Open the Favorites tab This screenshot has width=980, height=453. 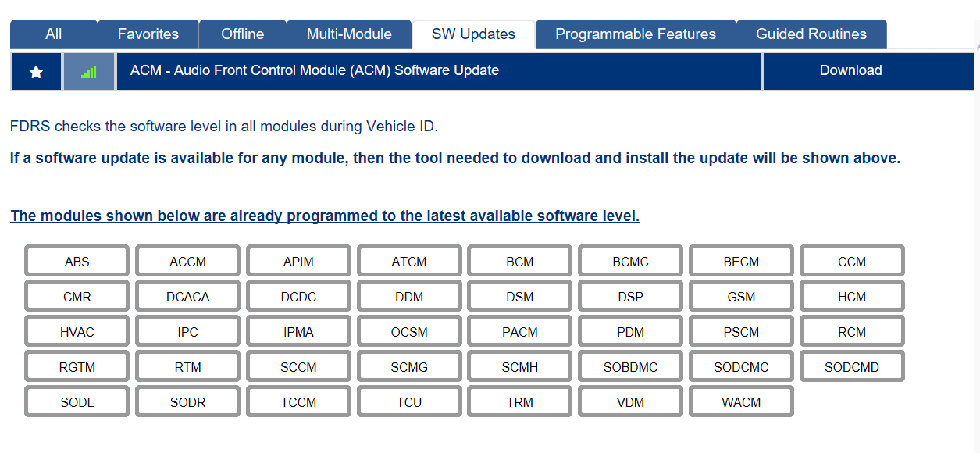click(148, 34)
